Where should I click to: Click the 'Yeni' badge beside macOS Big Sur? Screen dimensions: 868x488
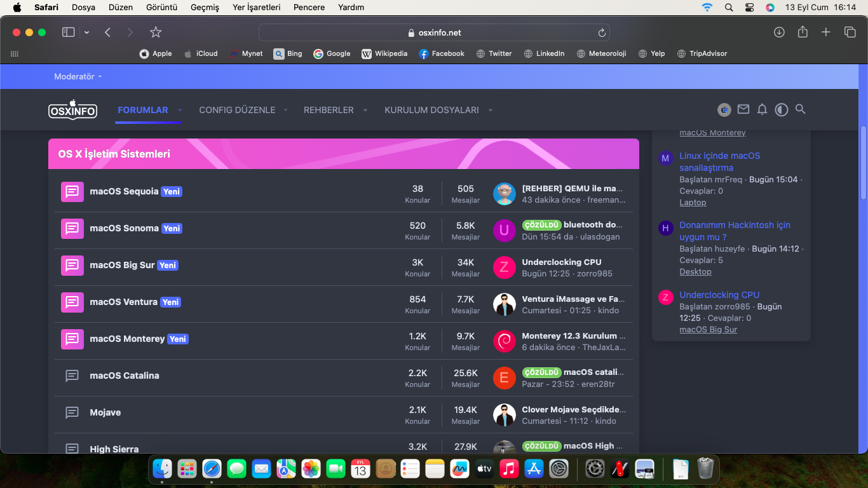[x=168, y=266]
